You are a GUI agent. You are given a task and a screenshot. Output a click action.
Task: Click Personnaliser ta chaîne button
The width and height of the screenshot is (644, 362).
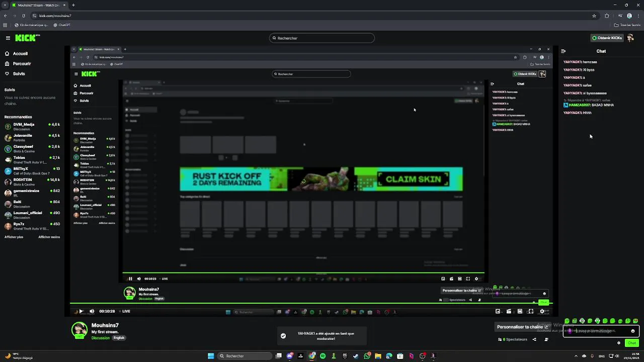[523, 327]
